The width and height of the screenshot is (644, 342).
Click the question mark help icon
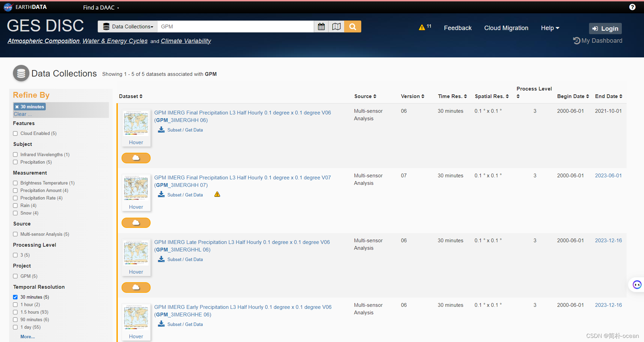[632, 7]
